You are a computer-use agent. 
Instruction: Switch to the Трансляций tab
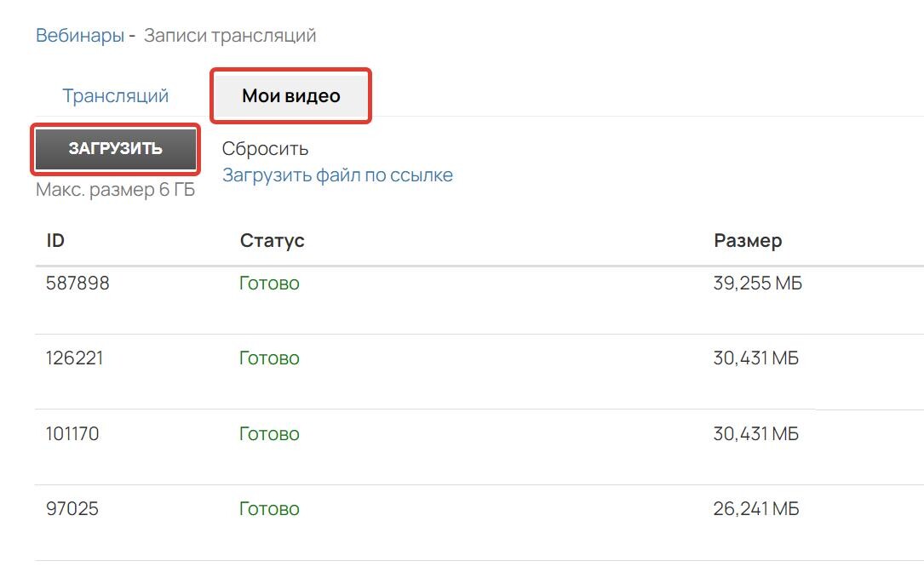click(x=116, y=95)
